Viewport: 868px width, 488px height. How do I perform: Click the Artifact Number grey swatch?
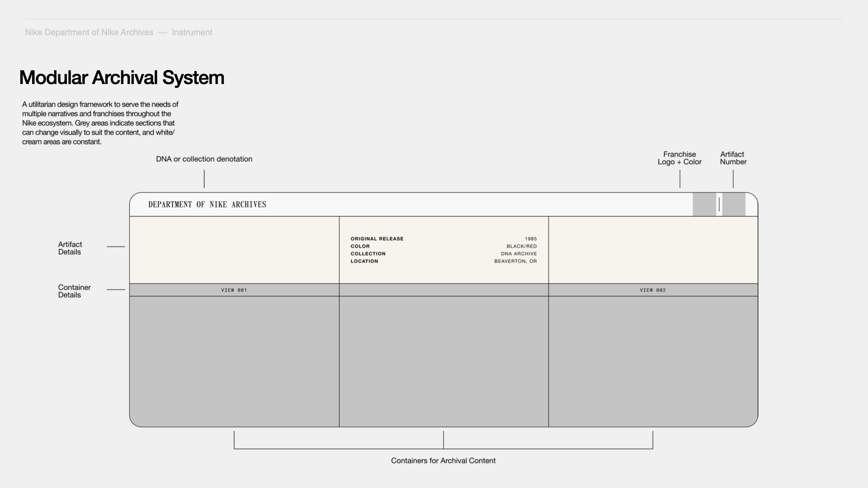tap(734, 204)
